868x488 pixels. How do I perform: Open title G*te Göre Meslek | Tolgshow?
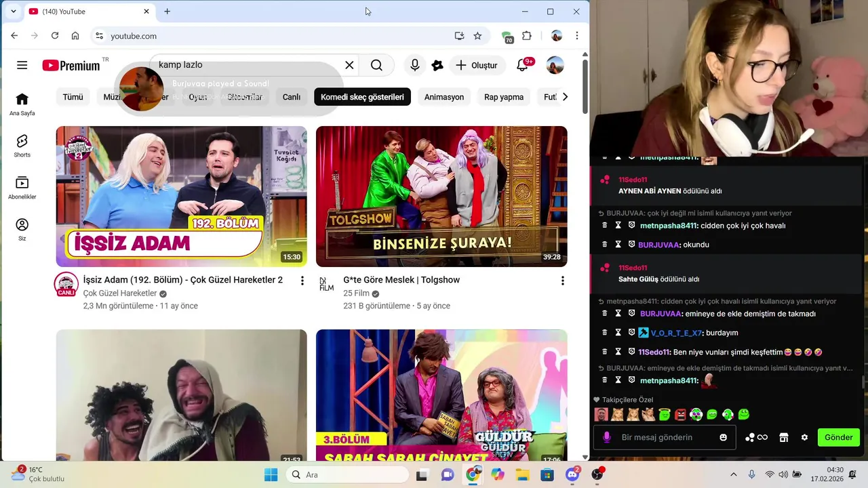pos(401,280)
